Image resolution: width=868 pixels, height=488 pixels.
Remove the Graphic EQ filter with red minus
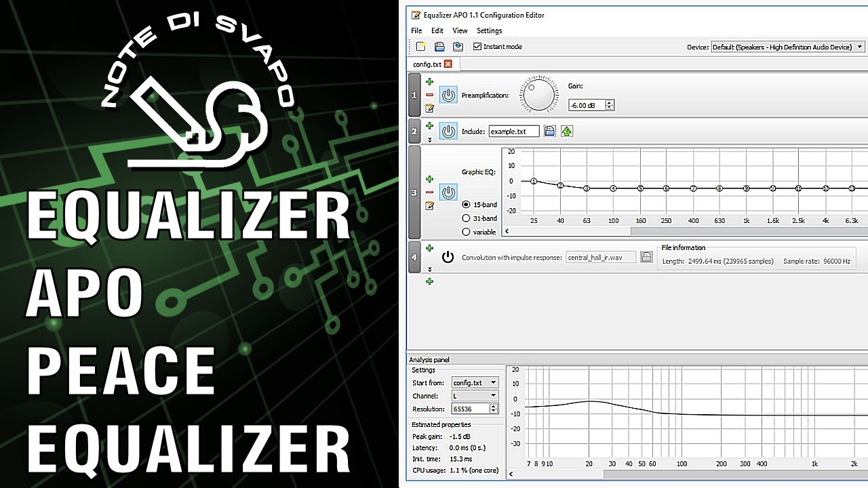coord(429,192)
